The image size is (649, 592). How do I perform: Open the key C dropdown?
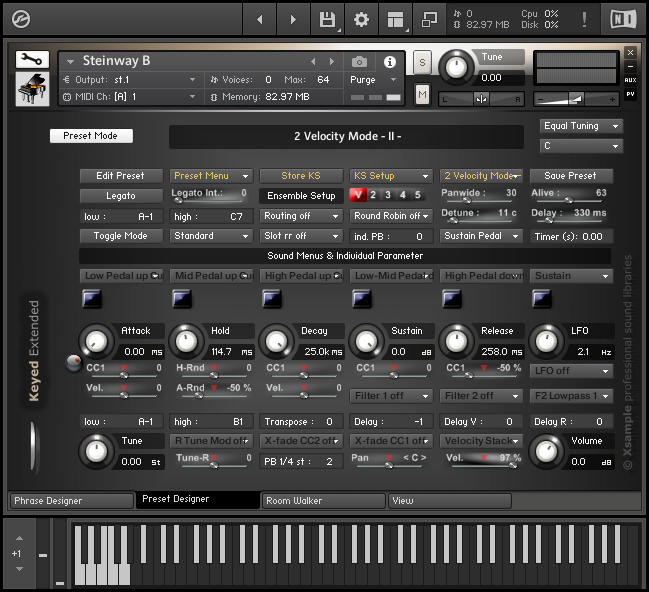point(581,146)
